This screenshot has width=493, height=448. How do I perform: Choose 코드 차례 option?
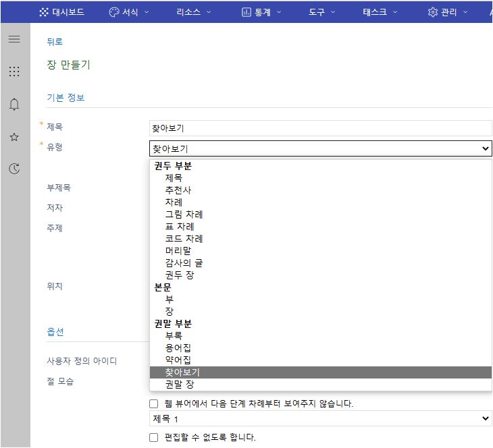(x=321, y=239)
